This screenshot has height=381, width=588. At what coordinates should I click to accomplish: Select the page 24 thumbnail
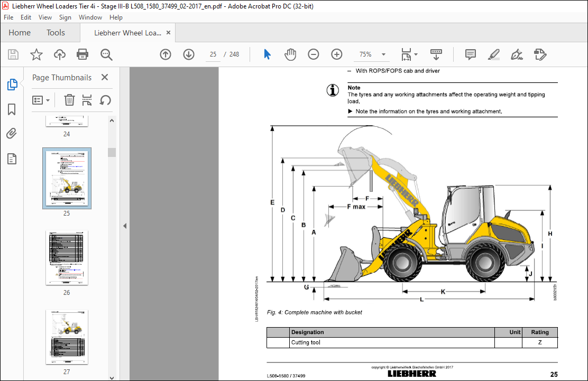pos(67,121)
